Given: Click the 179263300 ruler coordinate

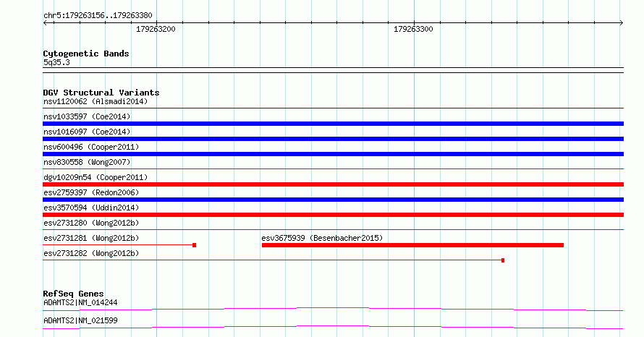Looking at the screenshot, I should point(413,29).
